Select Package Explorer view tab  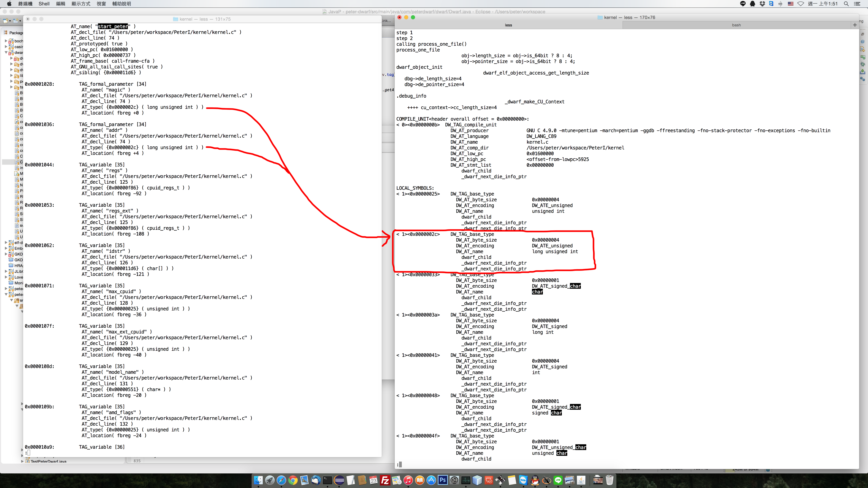(14, 33)
